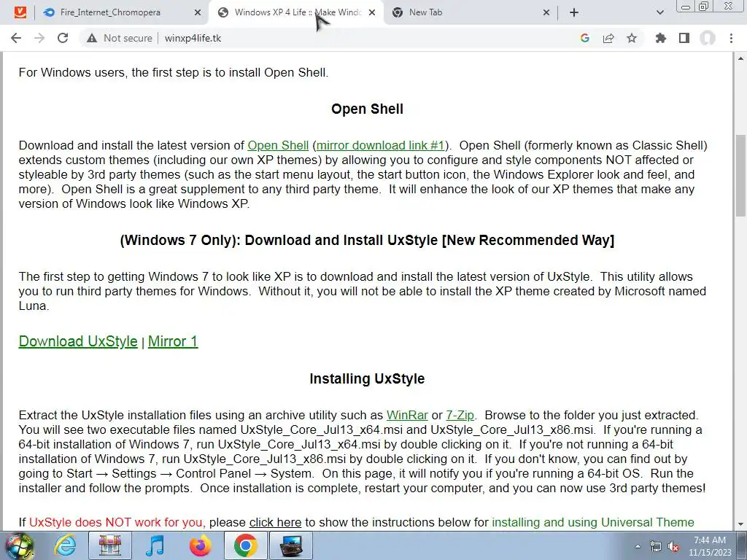The image size is (747, 560).
Task: Open a new tab with plus button
Action: tap(574, 12)
